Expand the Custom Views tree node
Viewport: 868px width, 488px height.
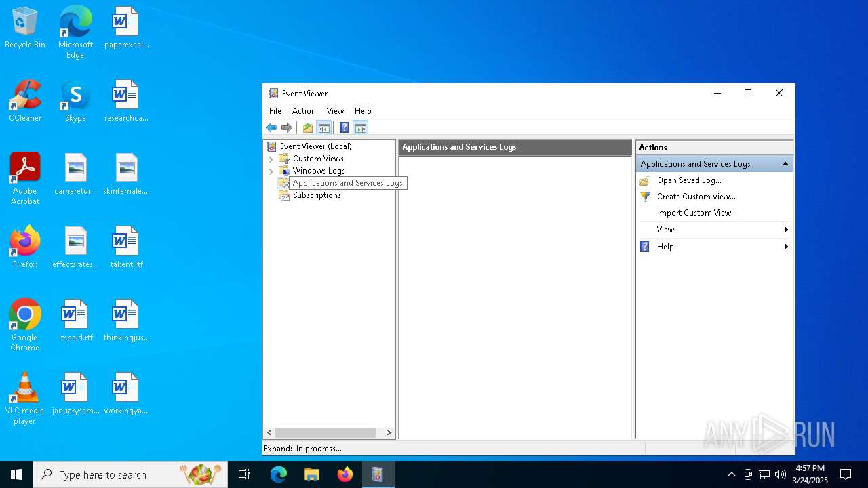click(x=271, y=159)
